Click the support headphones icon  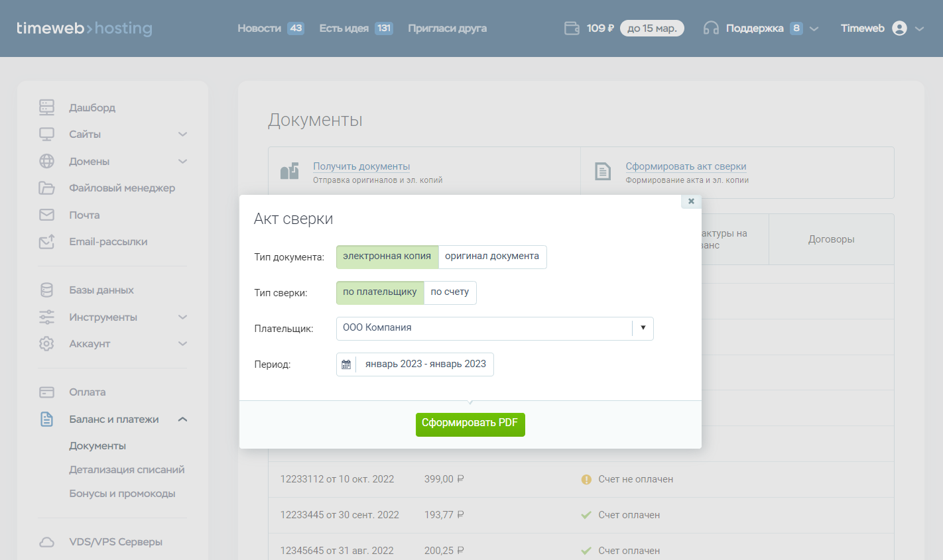pyautogui.click(x=711, y=28)
